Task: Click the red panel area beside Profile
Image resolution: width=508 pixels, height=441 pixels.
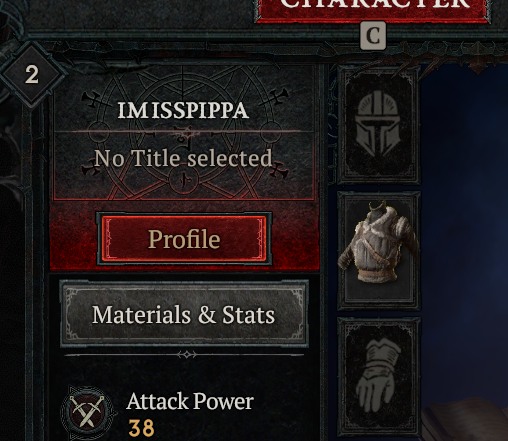Action: 295,237
